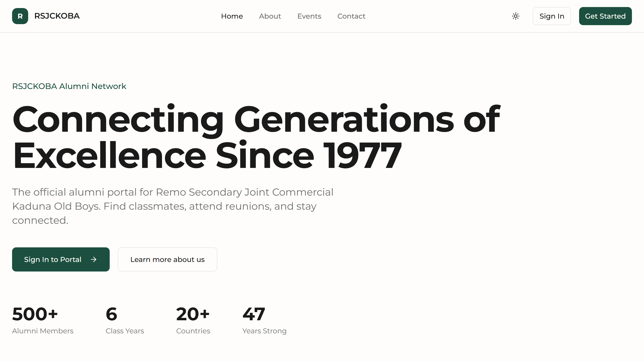Open the About page

tap(270, 16)
